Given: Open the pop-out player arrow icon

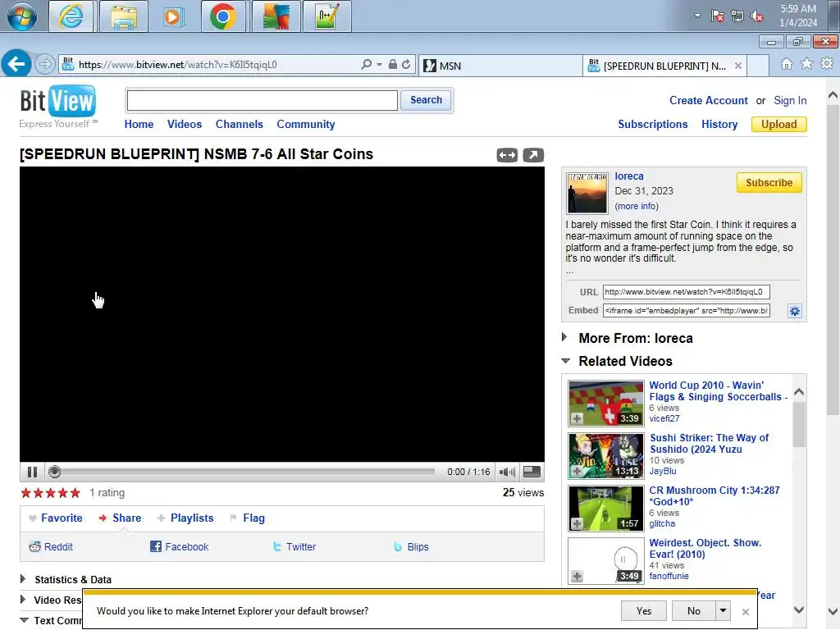Looking at the screenshot, I should (x=533, y=155).
